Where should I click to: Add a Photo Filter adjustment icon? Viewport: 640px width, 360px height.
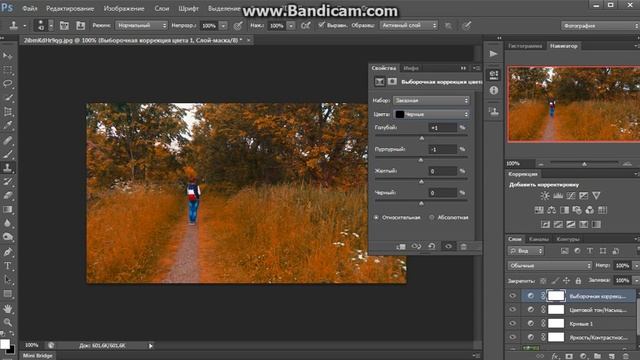click(x=577, y=210)
